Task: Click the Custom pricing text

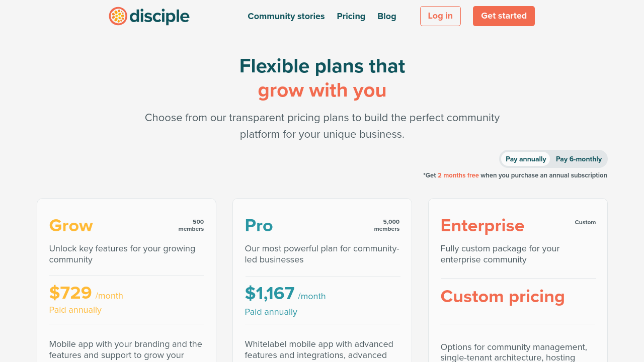Action: 502,296
